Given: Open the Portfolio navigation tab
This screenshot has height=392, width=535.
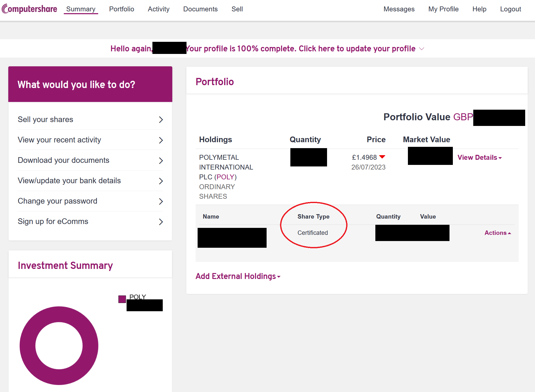Looking at the screenshot, I should click(121, 9).
